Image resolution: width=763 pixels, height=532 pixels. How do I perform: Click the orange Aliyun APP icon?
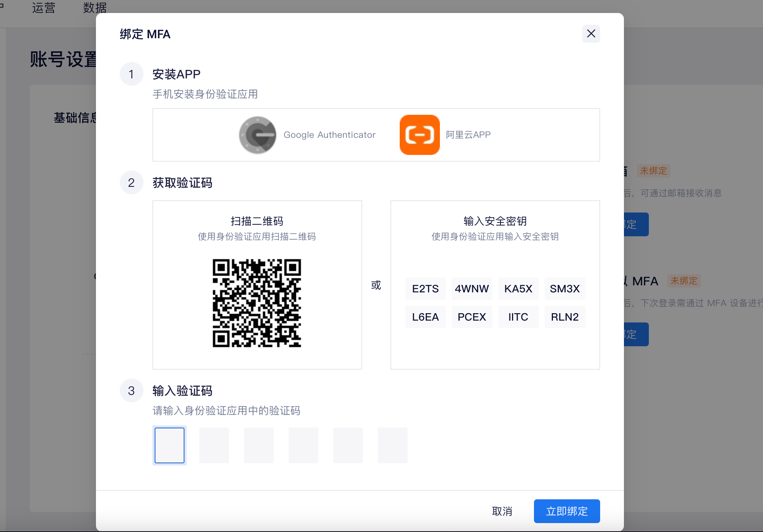tap(419, 135)
